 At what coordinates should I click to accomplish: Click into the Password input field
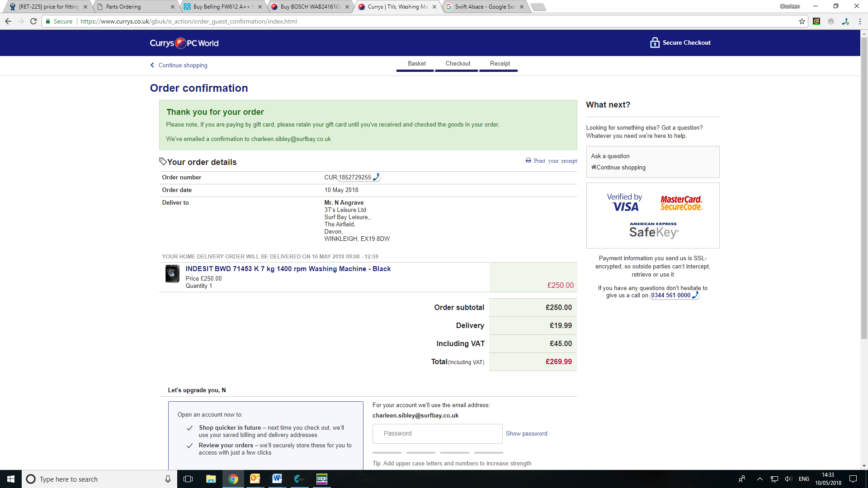pos(437,433)
